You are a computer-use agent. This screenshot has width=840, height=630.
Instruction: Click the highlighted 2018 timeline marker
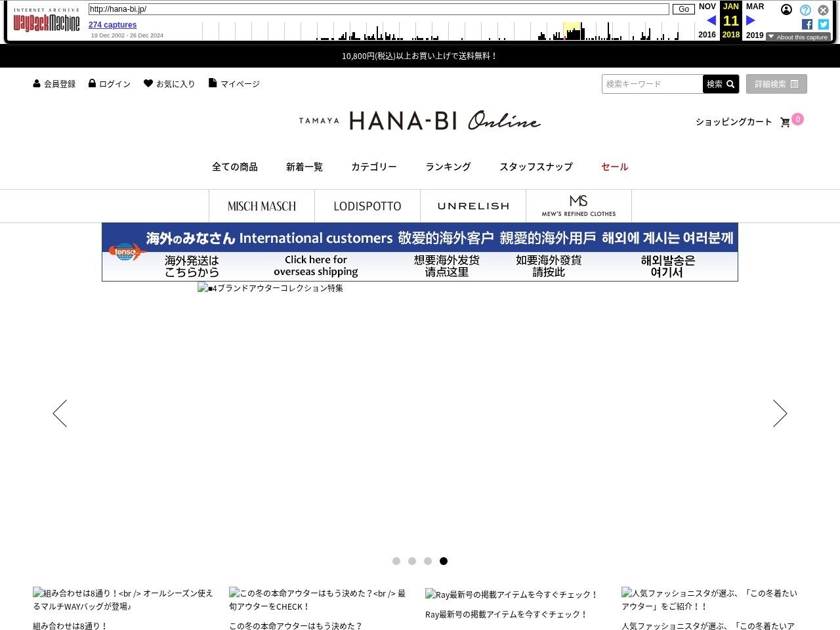tap(572, 31)
